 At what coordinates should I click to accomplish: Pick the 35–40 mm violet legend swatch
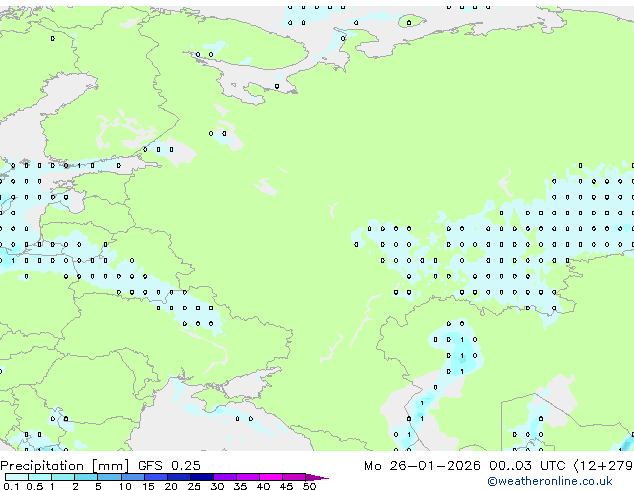248,477
